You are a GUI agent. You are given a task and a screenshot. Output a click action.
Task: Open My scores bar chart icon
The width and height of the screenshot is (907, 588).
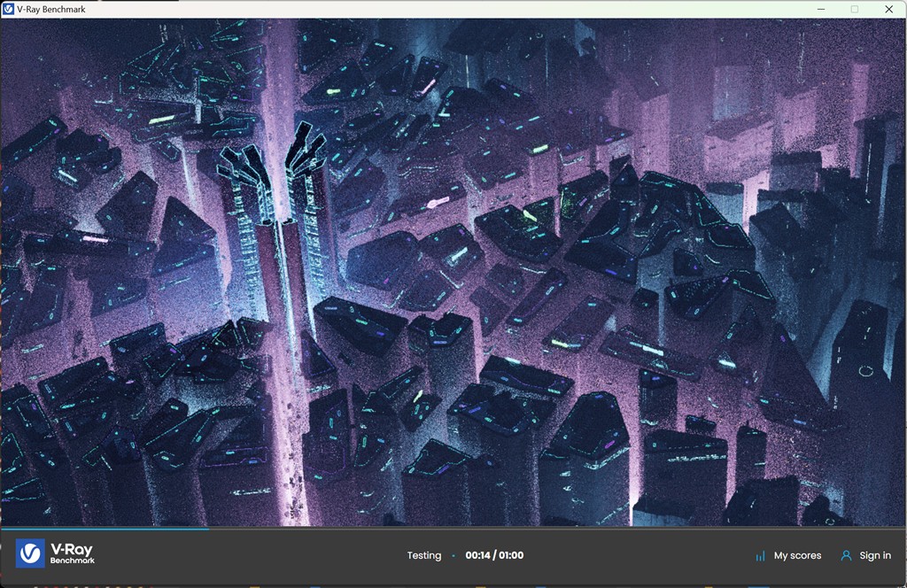point(760,555)
